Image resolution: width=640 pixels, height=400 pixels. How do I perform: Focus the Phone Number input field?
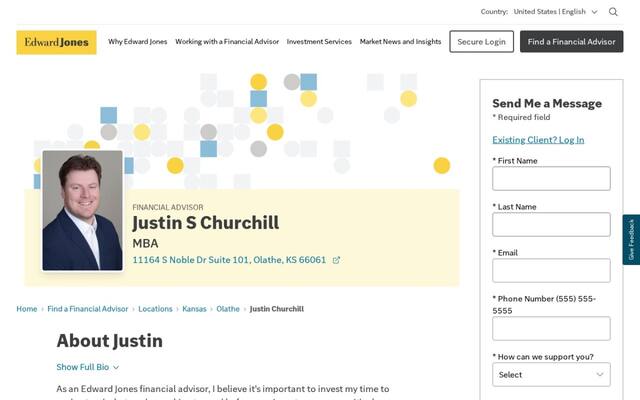551,329
